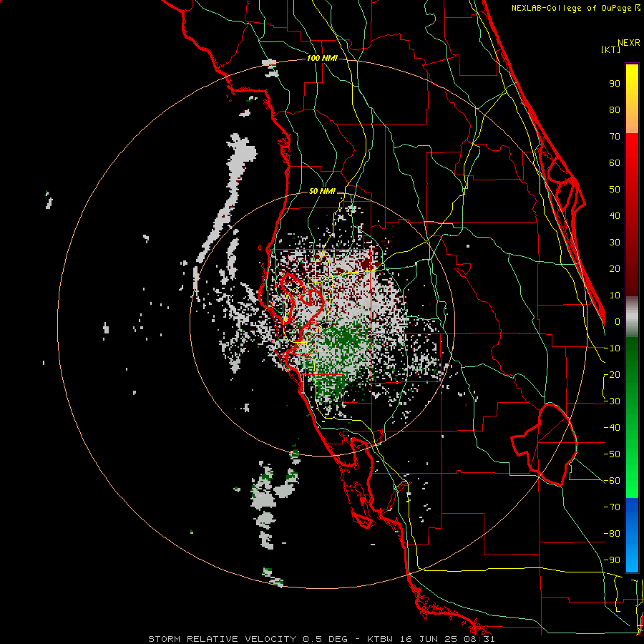Image resolution: width=644 pixels, height=644 pixels.
Task: Click the 90 value on velocity scale
Action: tap(615, 84)
